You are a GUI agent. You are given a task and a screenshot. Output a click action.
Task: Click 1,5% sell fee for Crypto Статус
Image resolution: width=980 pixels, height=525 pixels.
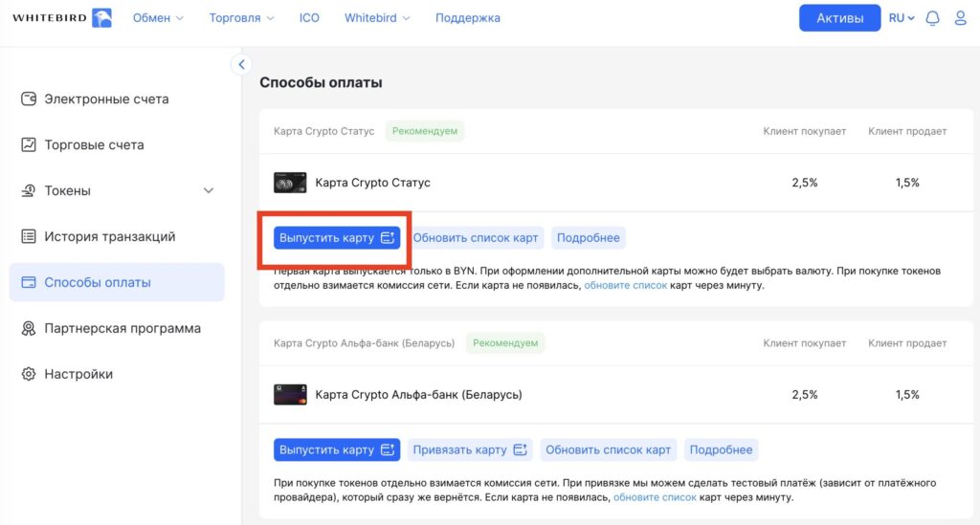coord(907,183)
